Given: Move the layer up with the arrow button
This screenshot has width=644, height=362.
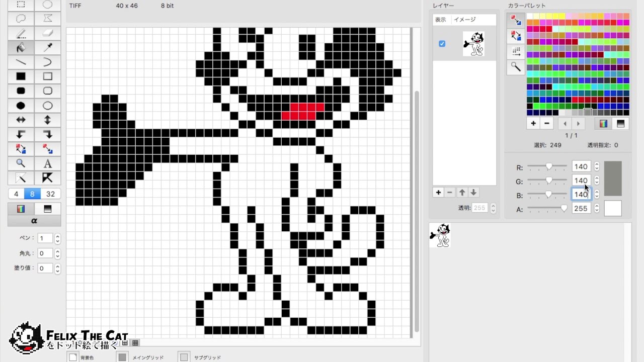Looking at the screenshot, I should pyautogui.click(x=461, y=193).
